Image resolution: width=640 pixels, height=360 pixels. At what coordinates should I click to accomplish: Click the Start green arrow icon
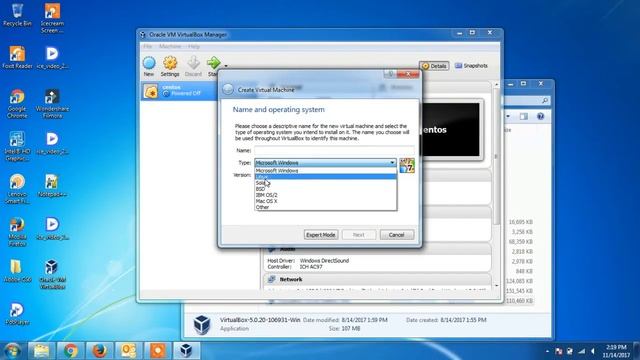(213, 63)
